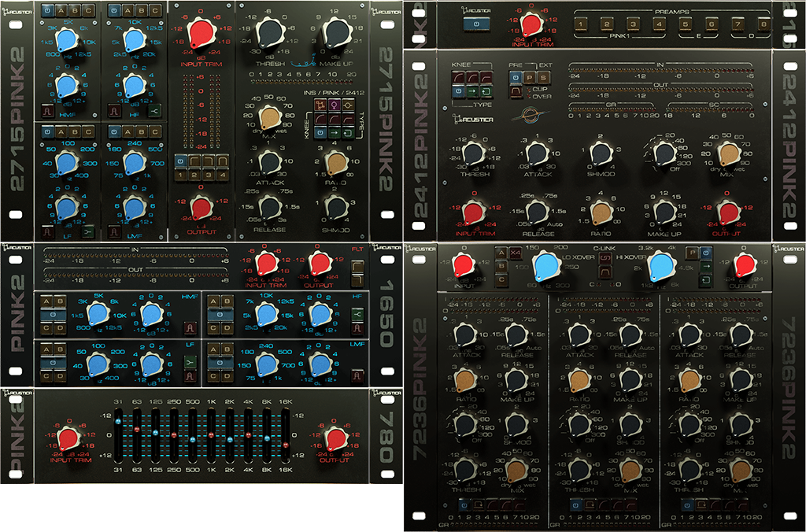Click the green shelf icon in 2715PINK2 HF band
806x532 pixels.
[155, 110]
